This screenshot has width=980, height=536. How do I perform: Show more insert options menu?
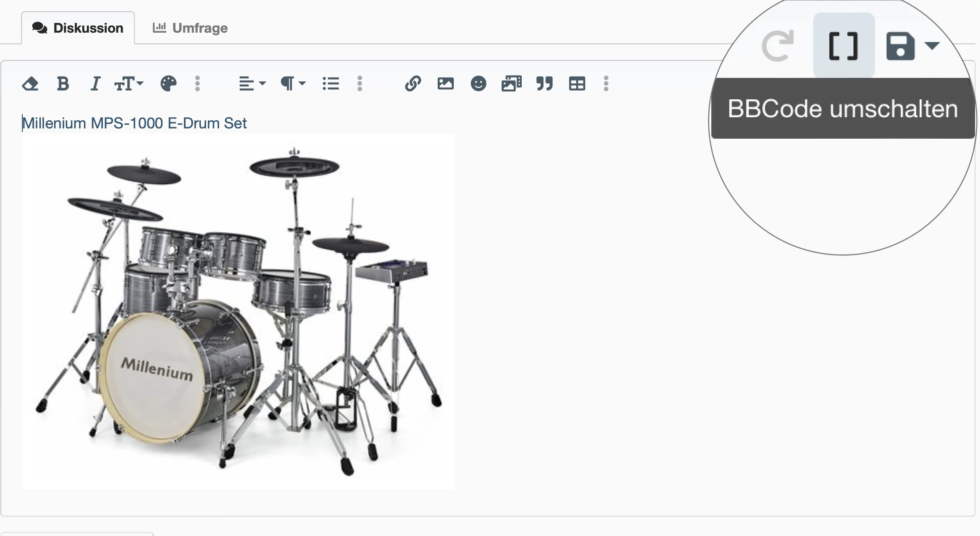[606, 84]
